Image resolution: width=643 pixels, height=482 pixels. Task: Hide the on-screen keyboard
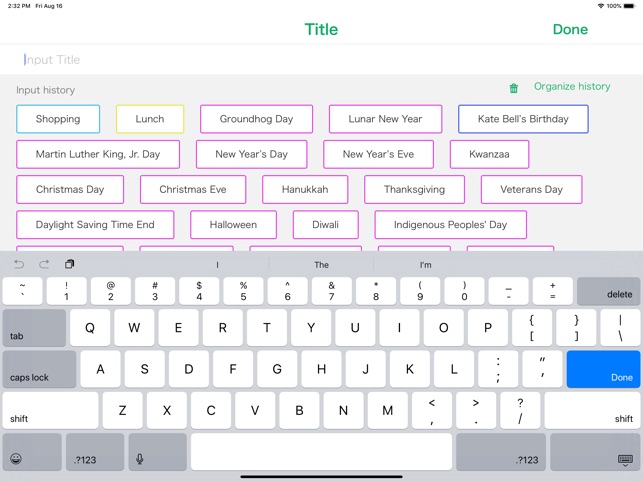point(625,459)
